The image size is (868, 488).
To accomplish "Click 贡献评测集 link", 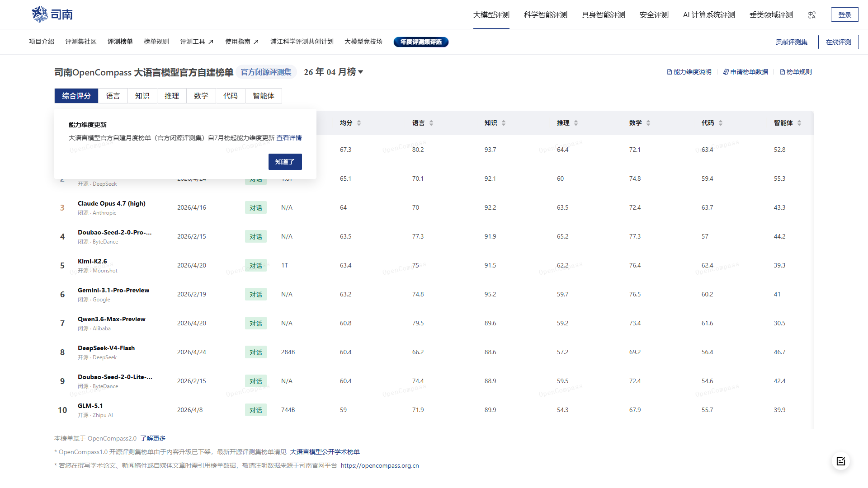I will [792, 42].
